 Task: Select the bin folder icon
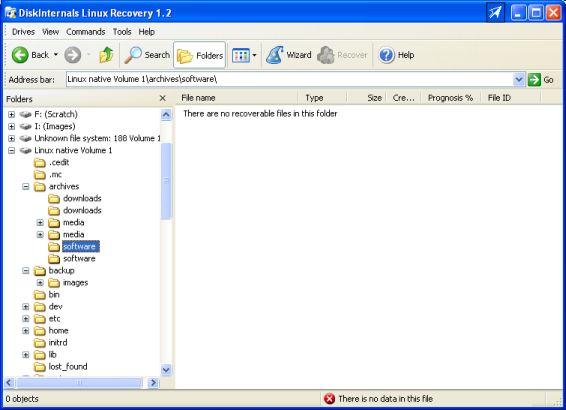[40, 295]
